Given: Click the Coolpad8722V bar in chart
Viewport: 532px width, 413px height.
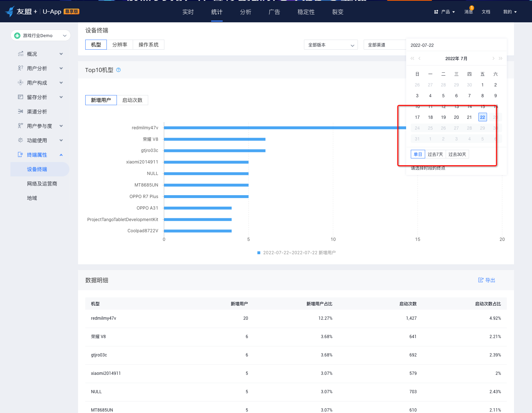Looking at the screenshot, I should click(198, 231).
